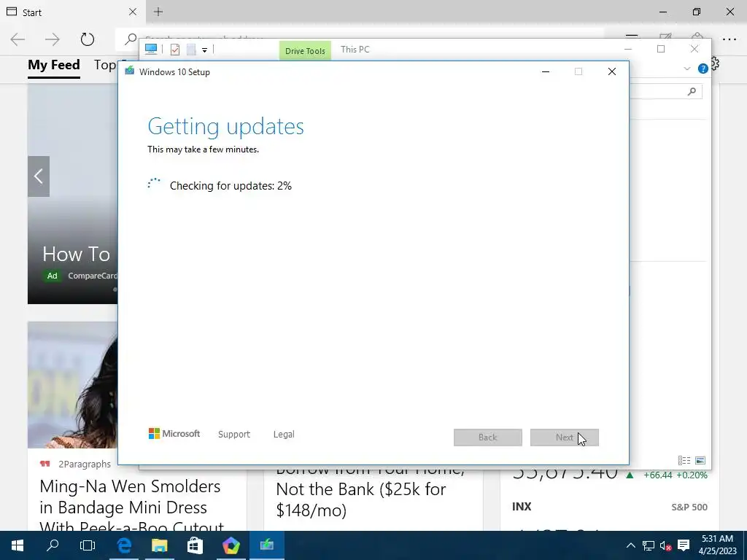Open the Ming-Na Wen article thumbnail

[x=72, y=385]
